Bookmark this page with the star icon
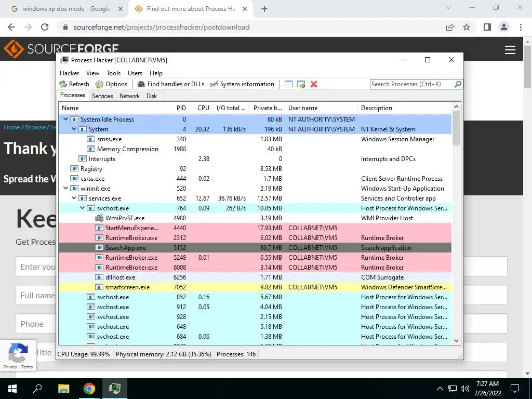The height and width of the screenshot is (399, 532). pos(467,27)
